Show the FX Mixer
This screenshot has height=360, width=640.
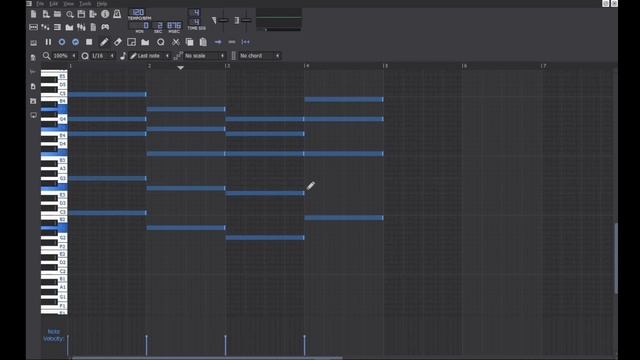[x=81, y=27]
